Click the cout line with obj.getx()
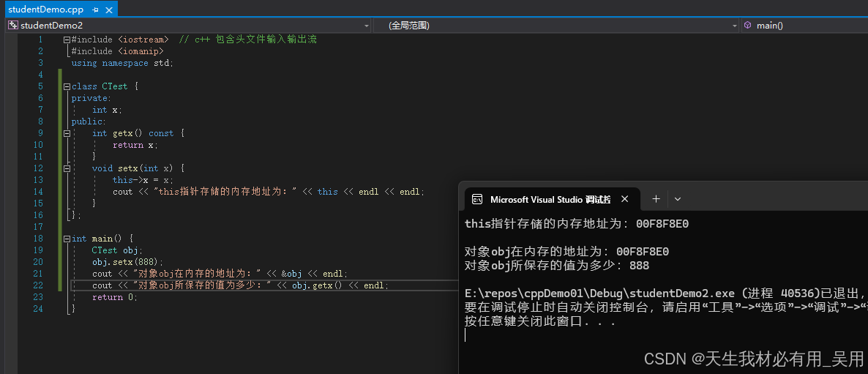 coord(240,285)
